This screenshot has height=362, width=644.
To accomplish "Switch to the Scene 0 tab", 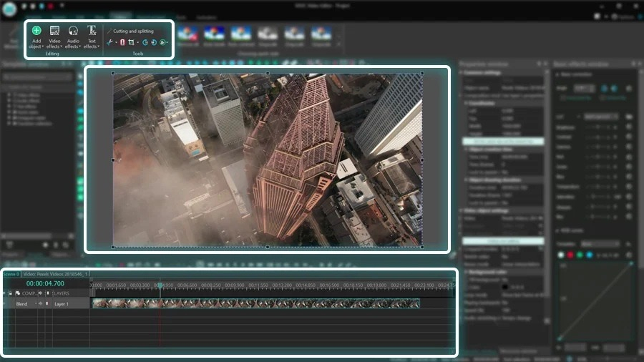I will click(11, 274).
